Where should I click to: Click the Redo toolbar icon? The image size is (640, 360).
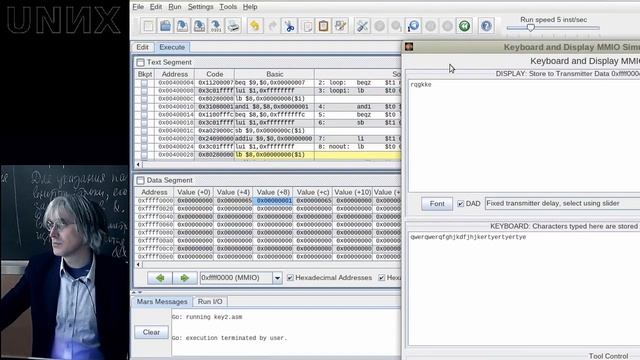click(272, 26)
